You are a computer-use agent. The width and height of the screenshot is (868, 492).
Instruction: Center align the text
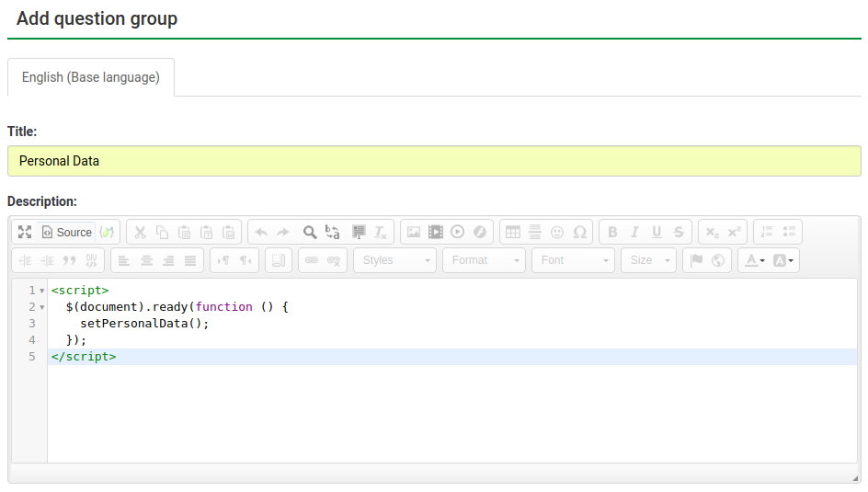[x=146, y=260]
